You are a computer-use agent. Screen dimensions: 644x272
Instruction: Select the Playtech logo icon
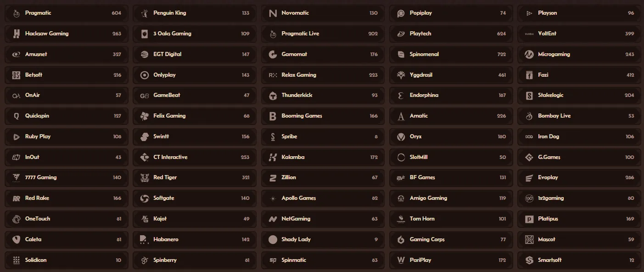(x=401, y=34)
